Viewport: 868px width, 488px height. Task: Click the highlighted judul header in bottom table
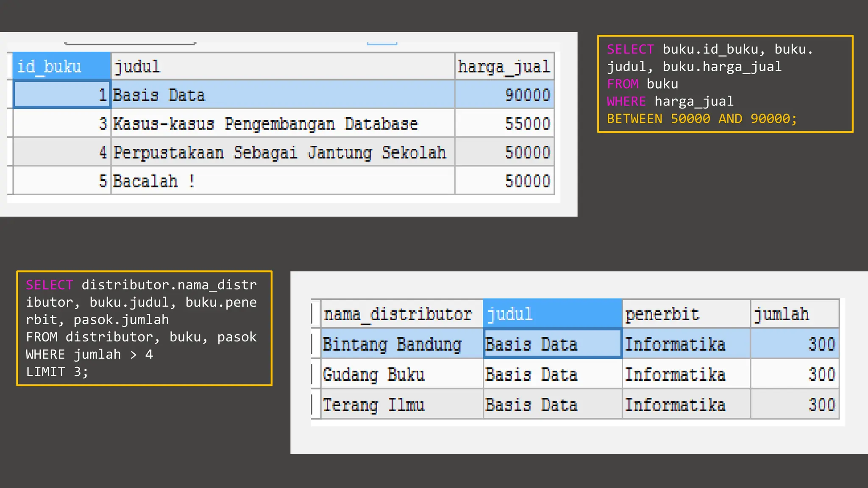552,314
